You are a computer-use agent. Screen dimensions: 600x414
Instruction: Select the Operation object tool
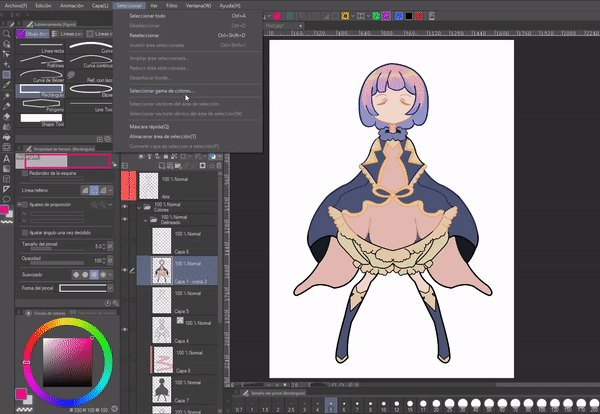click(x=6, y=44)
